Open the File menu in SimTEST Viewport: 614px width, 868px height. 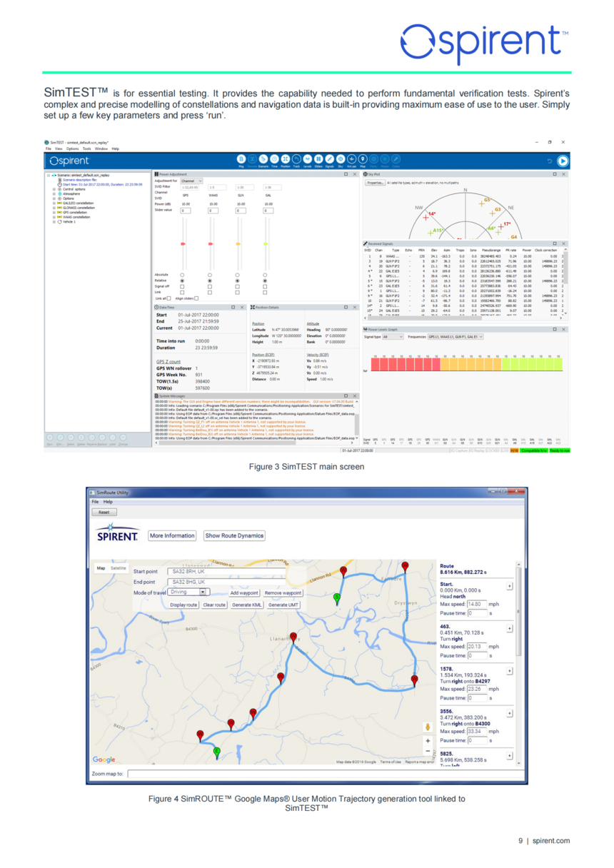pyautogui.click(x=49, y=148)
